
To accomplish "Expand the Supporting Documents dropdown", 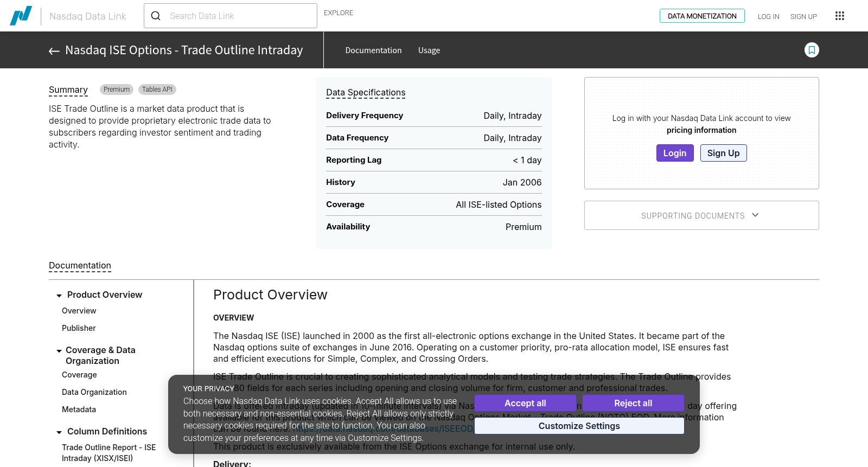I will click(x=701, y=215).
